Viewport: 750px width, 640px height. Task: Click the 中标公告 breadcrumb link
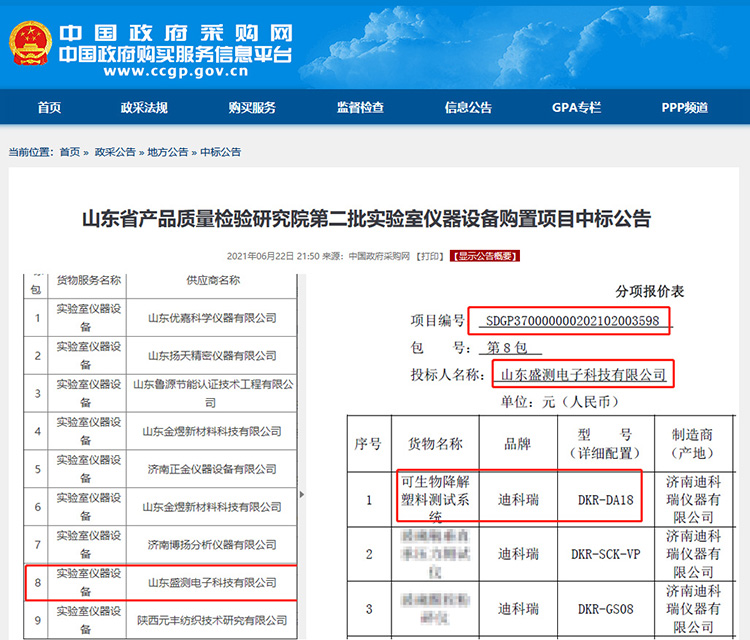(x=221, y=152)
